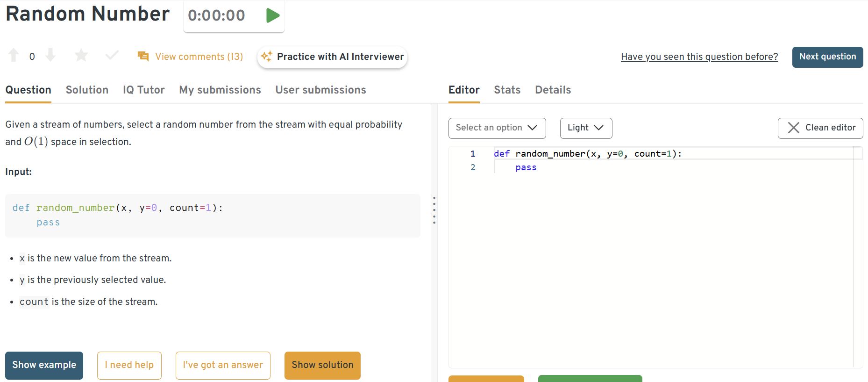Grab the vertical panel divider handle
The width and height of the screenshot is (868, 382).
[434, 210]
